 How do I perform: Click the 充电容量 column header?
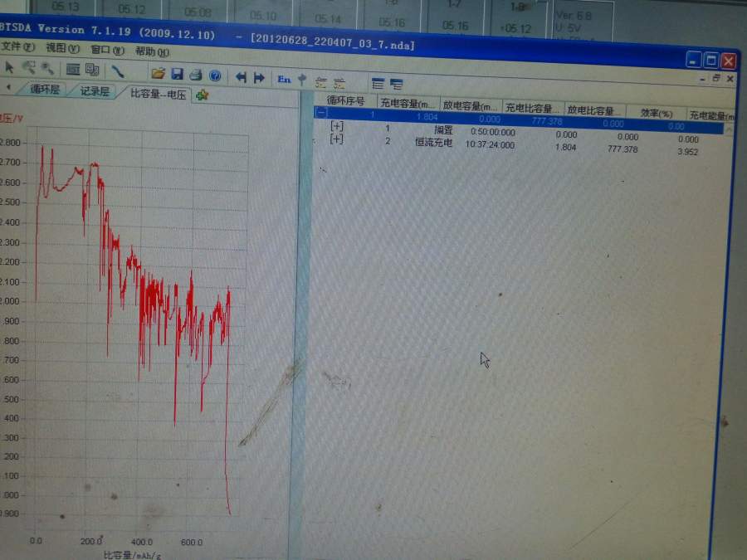(408, 103)
